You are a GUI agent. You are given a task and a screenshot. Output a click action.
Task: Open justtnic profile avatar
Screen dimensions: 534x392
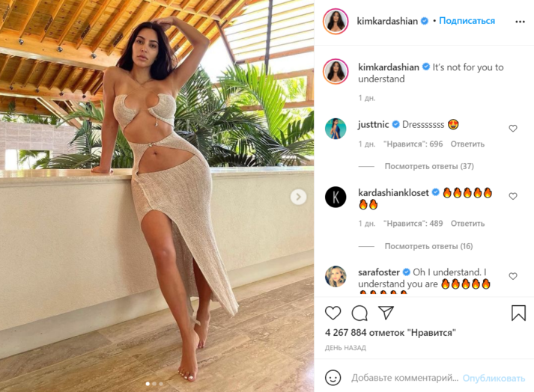pos(336,129)
